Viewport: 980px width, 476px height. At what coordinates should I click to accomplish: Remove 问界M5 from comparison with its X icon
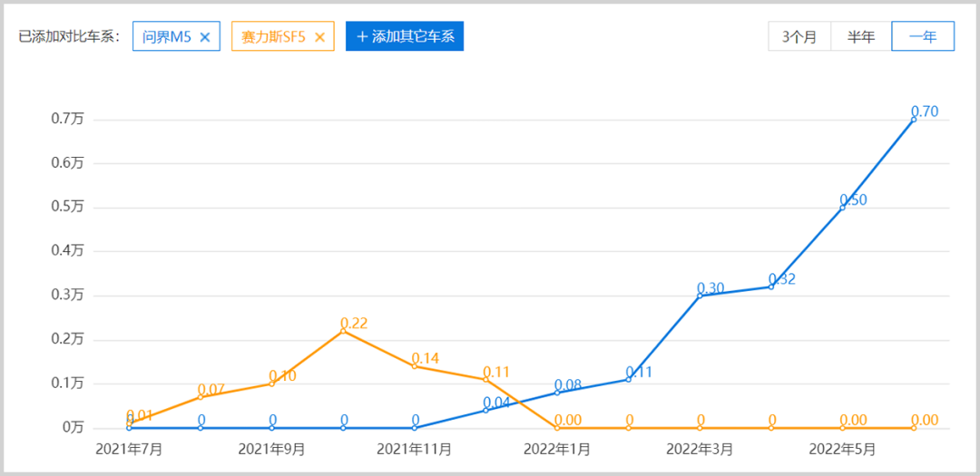205,37
